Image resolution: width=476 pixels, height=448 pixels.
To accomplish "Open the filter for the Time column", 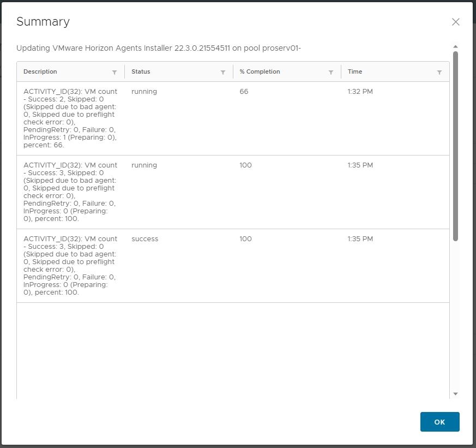I will point(439,72).
